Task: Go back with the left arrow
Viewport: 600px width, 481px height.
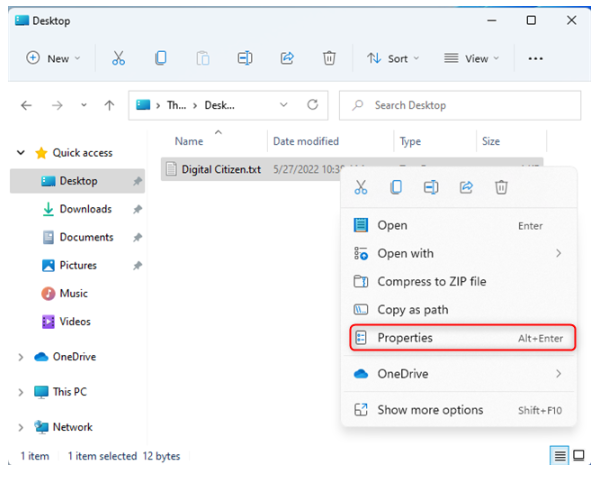Action: click(x=26, y=105)
